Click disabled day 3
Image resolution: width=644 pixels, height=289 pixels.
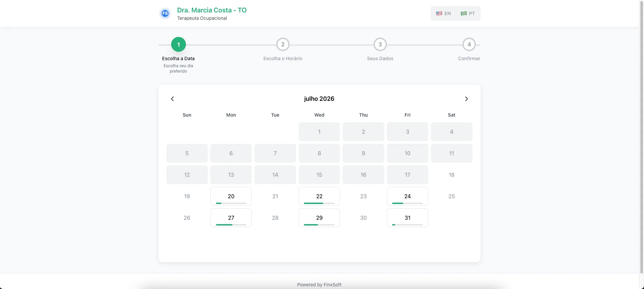click(407, 132)
